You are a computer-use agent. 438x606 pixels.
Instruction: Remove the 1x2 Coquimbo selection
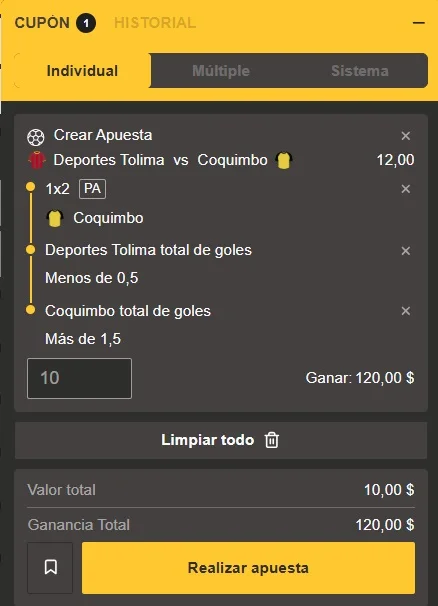pos(406,189)
